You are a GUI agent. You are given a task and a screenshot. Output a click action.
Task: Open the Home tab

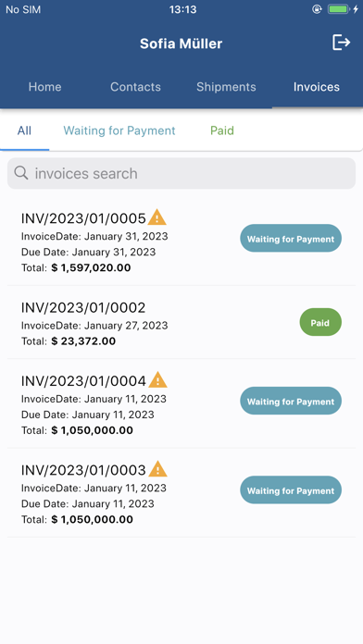pyautogui.click(x=44, y=87)
